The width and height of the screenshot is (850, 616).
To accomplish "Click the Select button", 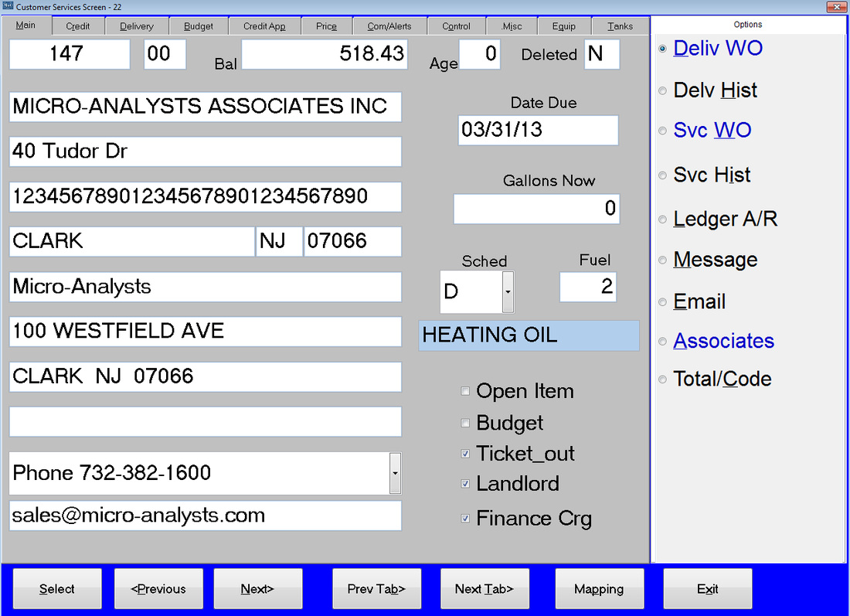I will click(x=57, y=589).
